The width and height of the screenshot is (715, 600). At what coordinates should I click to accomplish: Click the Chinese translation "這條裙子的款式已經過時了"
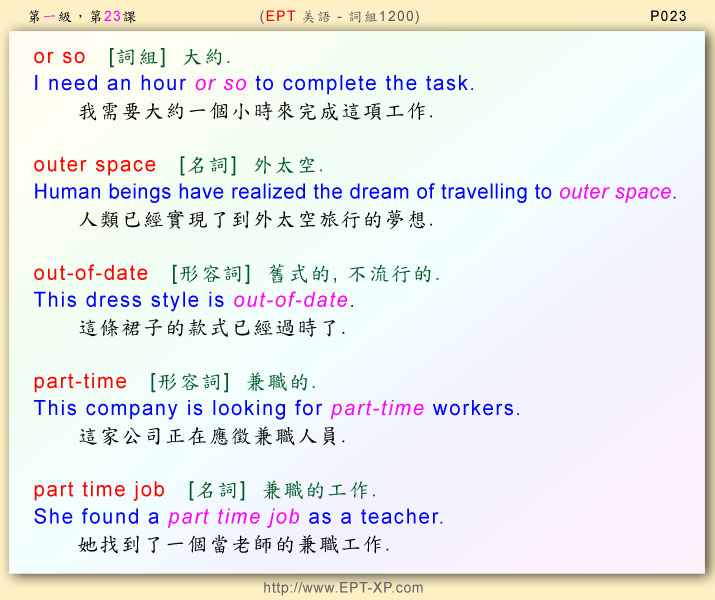coord(212,327)
